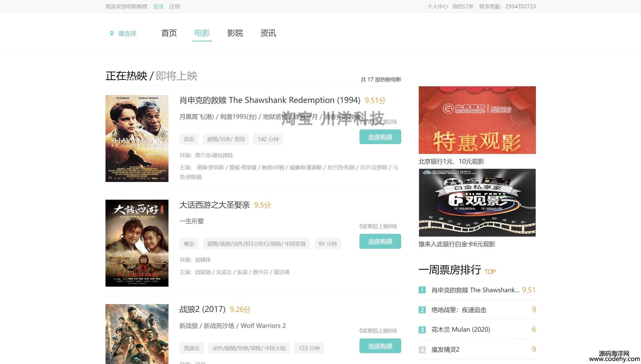This screenshot has height=364, width=641.
Task: Open 我的订单
Action: (x=463, y=7)
